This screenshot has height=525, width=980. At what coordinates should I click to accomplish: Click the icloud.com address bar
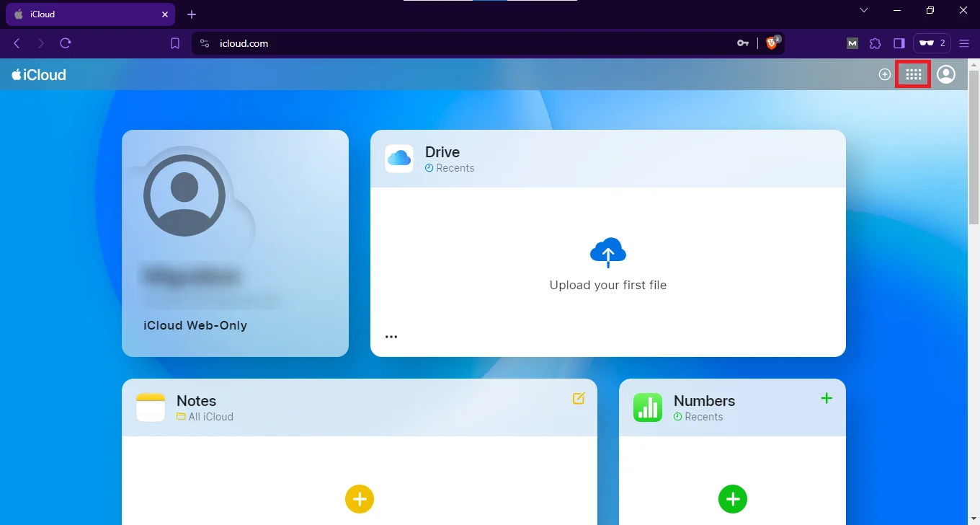tap(488, 43)
